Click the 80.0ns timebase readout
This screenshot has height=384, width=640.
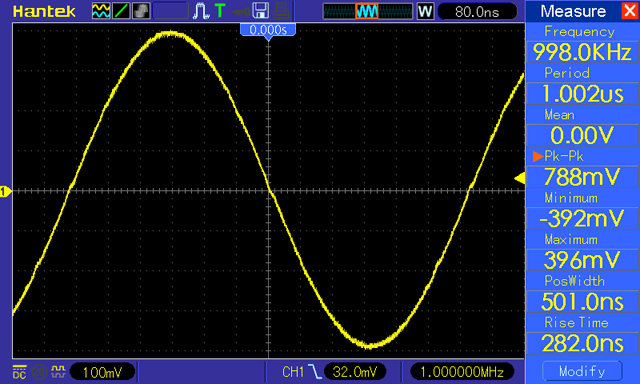(x=477, y=11)
